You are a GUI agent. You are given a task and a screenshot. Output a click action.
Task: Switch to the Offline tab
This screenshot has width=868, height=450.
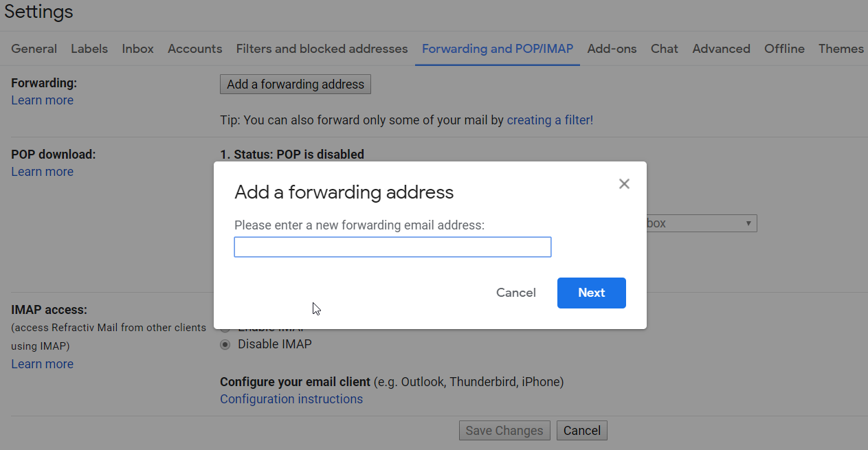pyautogui.click(x=784, y=49)
